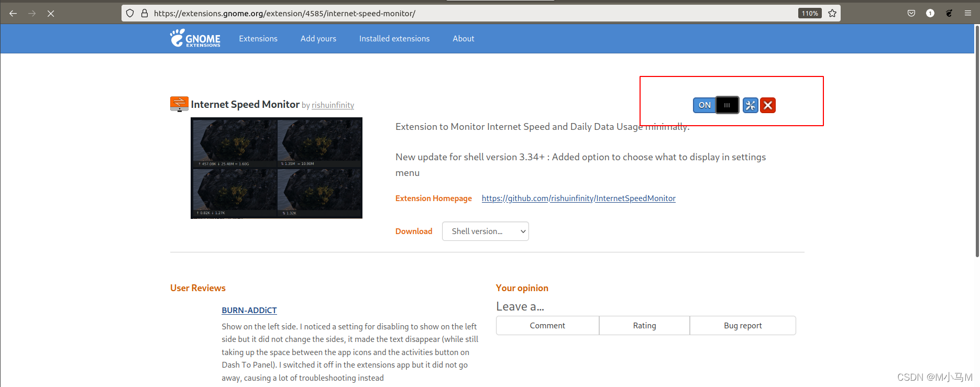Click the Extension Homepage label

click(x=434, y=198)
